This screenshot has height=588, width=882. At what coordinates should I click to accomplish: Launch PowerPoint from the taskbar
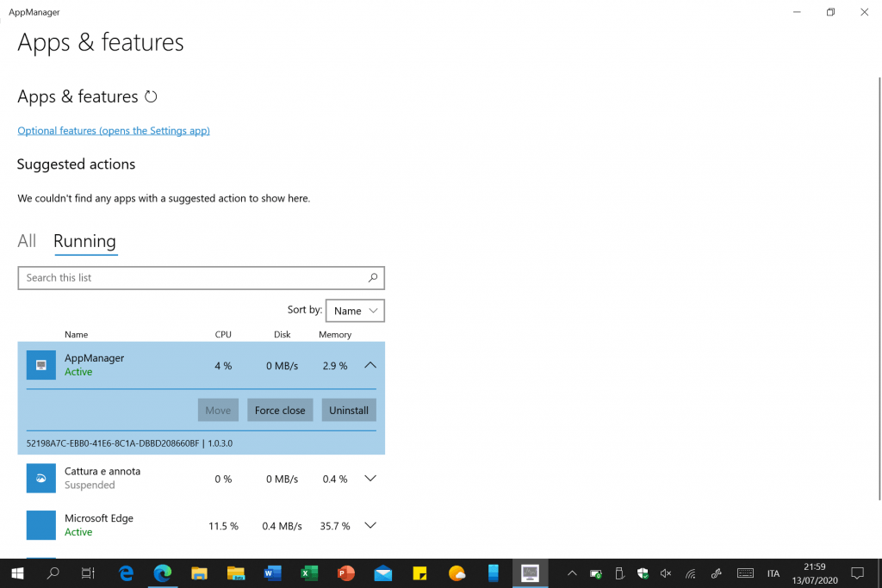click(x=346, y=573)
